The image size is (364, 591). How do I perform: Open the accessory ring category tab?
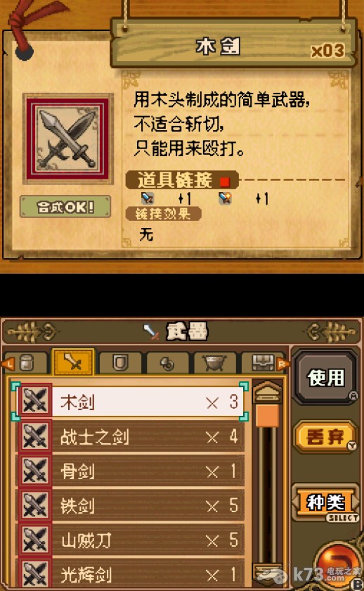(x=167, y=363)
